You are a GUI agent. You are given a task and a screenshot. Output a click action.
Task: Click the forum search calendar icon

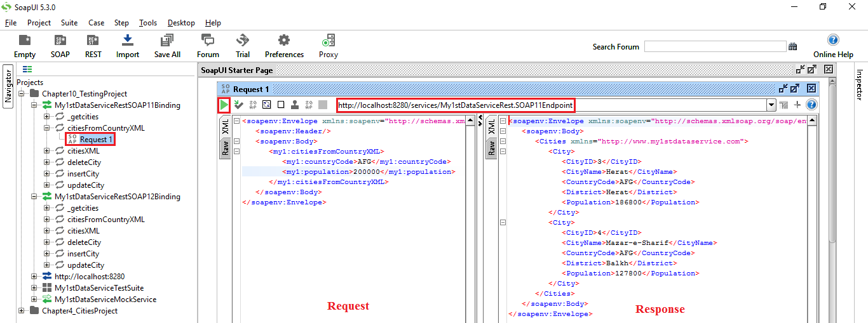pos(792,46)
